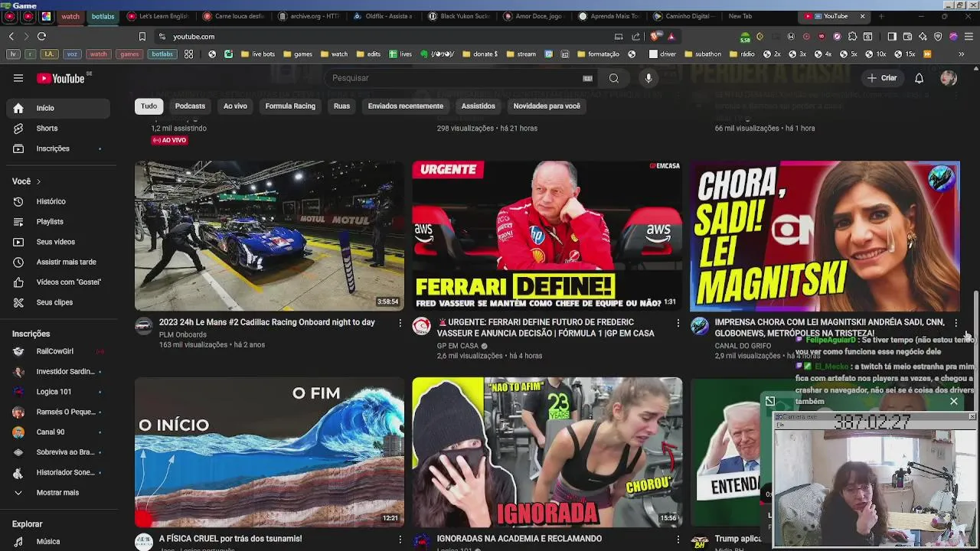Open Playlists in the sidebar
This screenshot has width=980, height=551.
tap(58, 222)
